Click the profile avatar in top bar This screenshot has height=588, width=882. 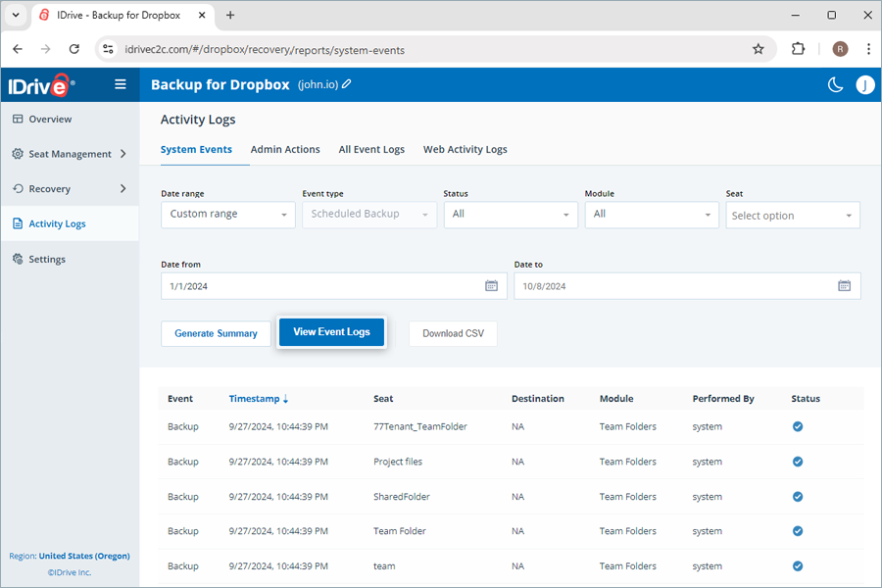[x=865, y=85]
